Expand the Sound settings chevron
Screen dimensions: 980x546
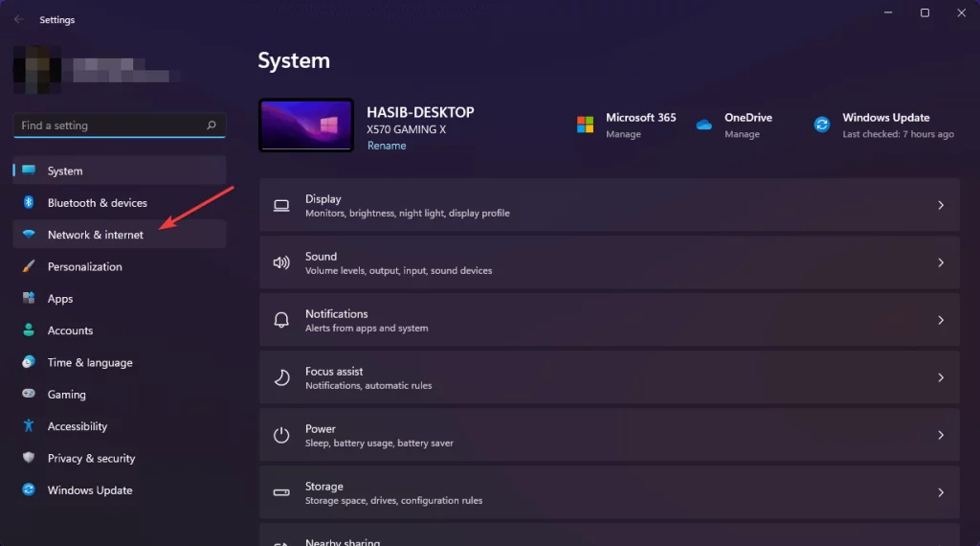pyautogui.click(x=941, y=262)
